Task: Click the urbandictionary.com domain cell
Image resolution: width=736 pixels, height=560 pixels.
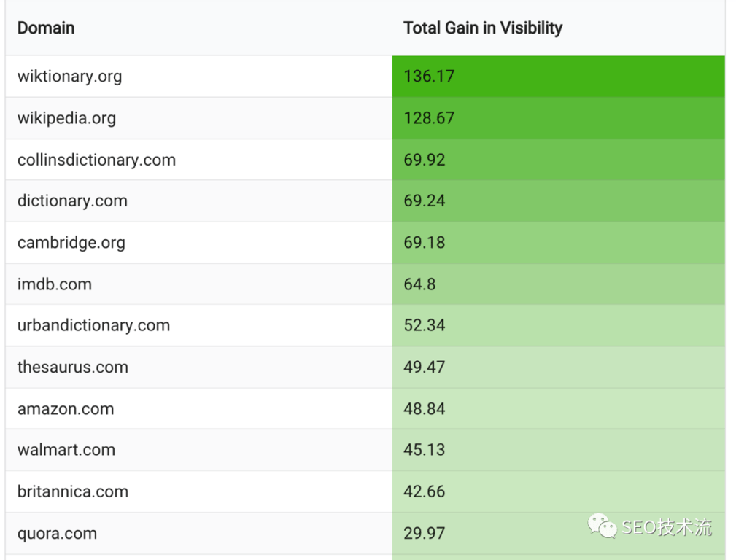Action: pyautogui.click(x=93, y=325)
